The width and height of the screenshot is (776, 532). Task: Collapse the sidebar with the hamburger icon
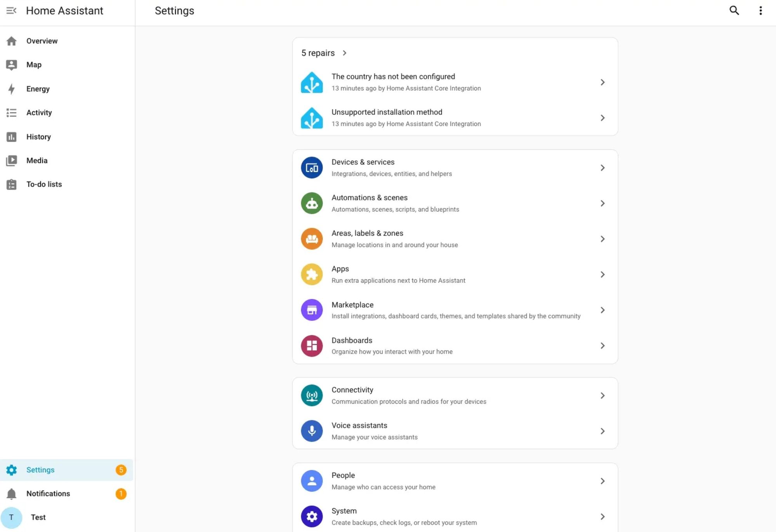pos(11,10)
